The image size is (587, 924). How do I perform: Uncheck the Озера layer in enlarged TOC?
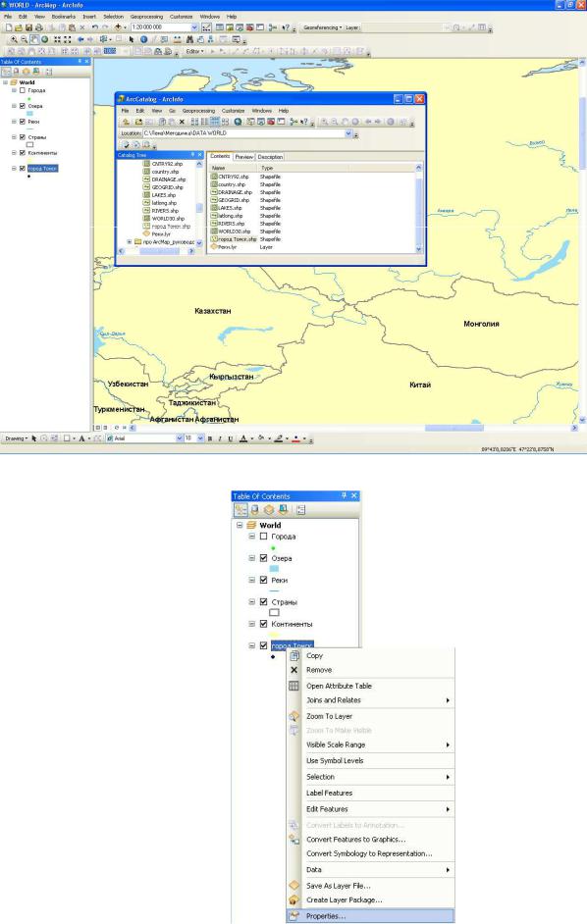264,558
